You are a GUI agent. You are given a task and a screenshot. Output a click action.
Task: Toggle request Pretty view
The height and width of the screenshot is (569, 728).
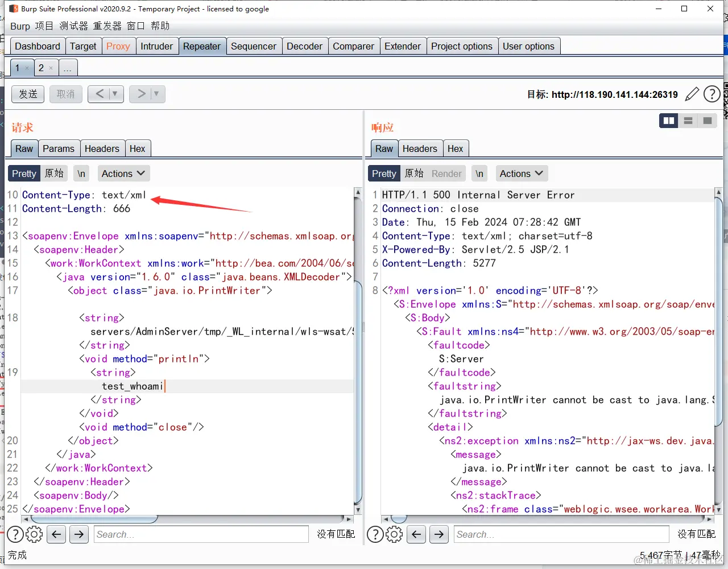(24, 174)
